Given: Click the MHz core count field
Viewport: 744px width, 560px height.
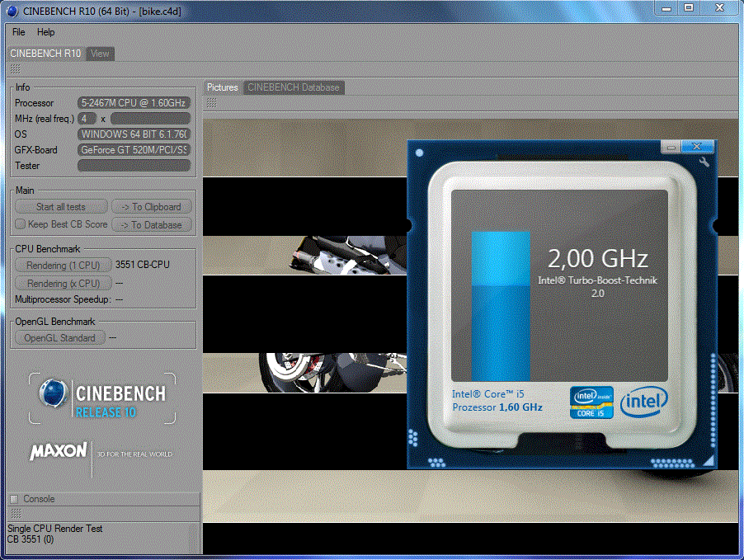Looking at the screenshot, I should (x=87, y=119).
